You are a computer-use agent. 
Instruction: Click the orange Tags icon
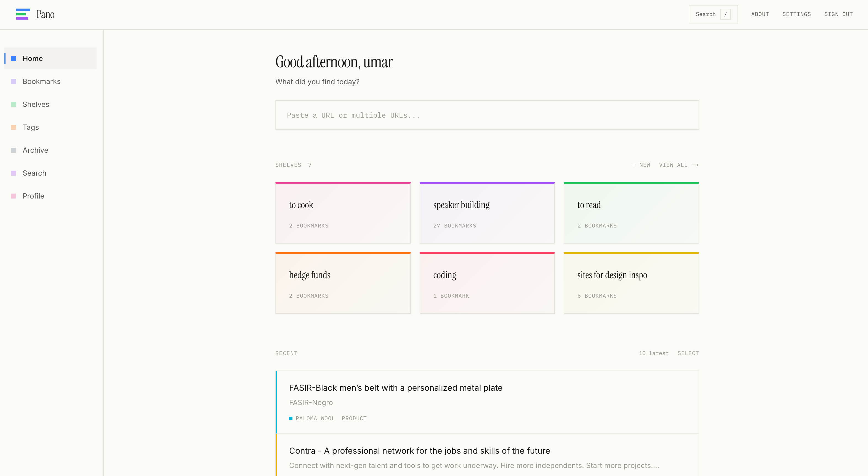tap(13, 127)
